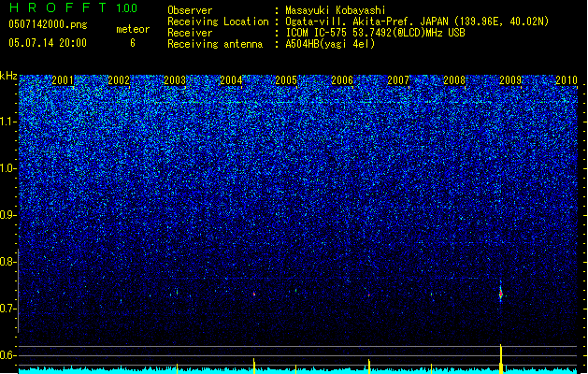Image resolution: width=588 pixels, height=374 pixels.
Task: Click the strong meteor echo near 2009
Action: [x=501, y=295]
